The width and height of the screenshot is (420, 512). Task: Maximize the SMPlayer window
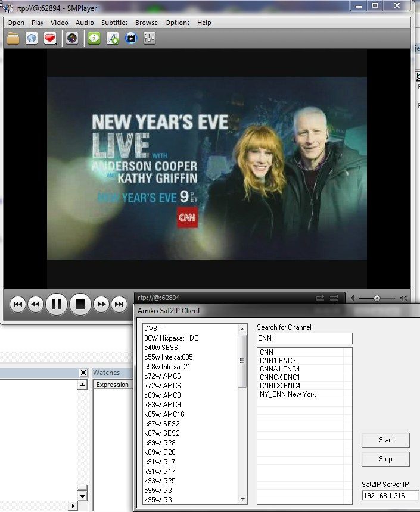click(x=375, y=5)
